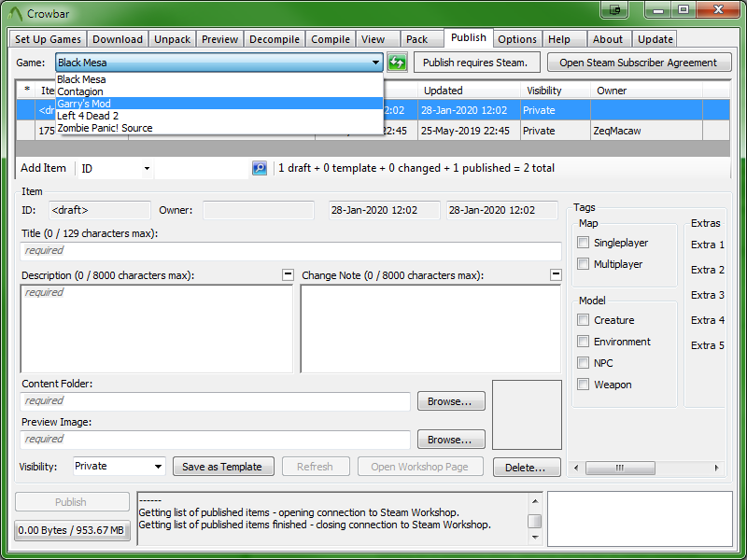Go to the About tab
Viewport: 747px width, 560px height.
coord(608,39)
